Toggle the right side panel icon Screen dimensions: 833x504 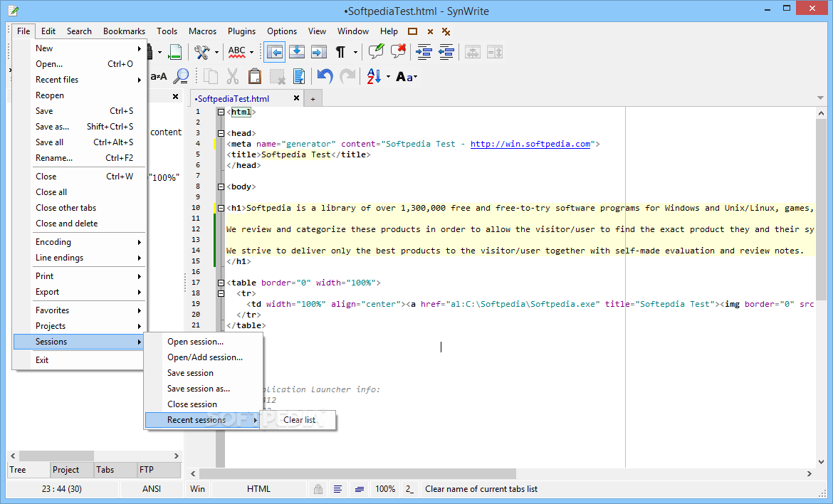point(319,52)
